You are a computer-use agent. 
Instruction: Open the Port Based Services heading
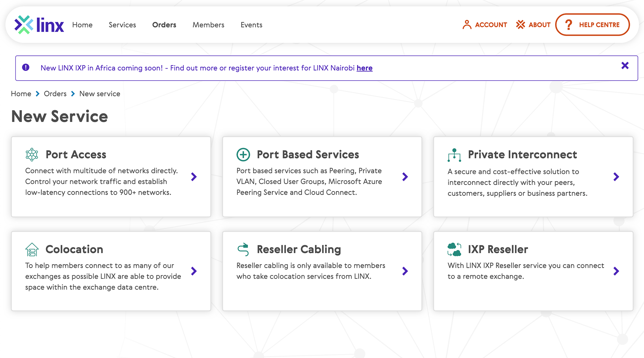(x=308, y=155)
